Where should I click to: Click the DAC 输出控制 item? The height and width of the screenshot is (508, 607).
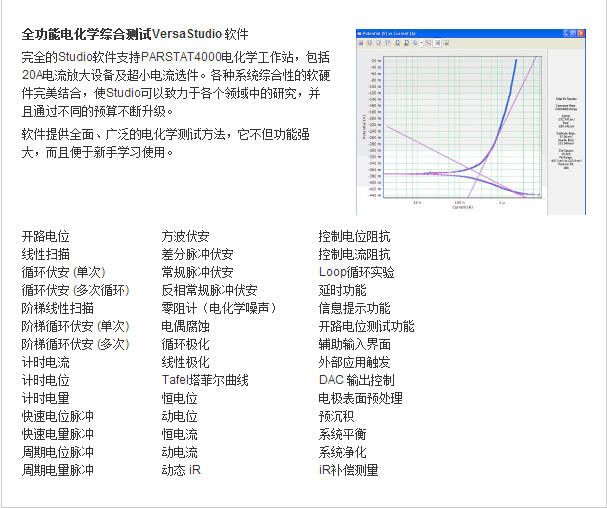356,380
